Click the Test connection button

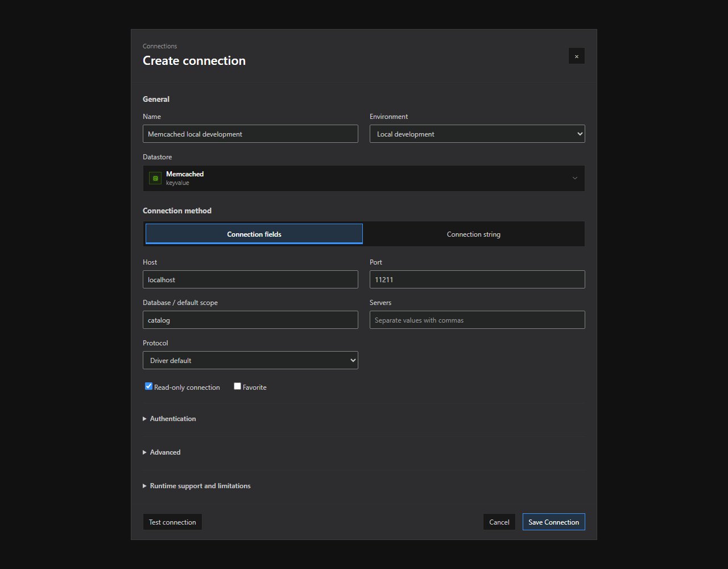point(172,522)
